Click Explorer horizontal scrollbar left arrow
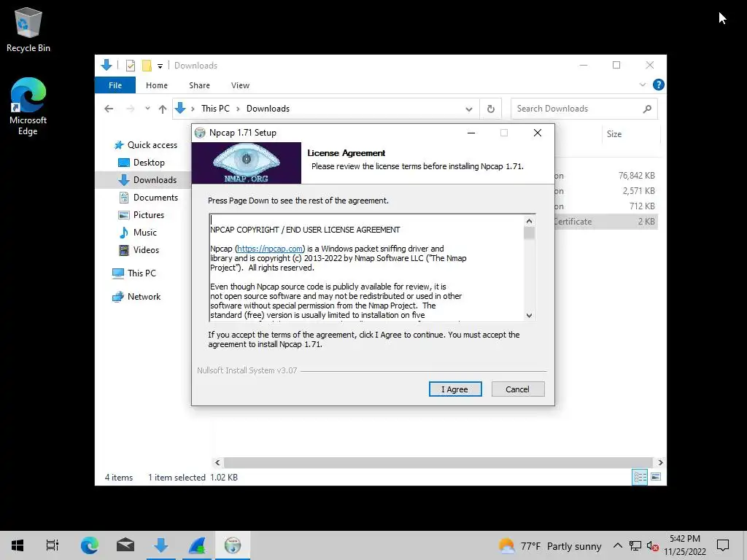The image size is (747, 560). pyautogui.click(x=217, y=462)
